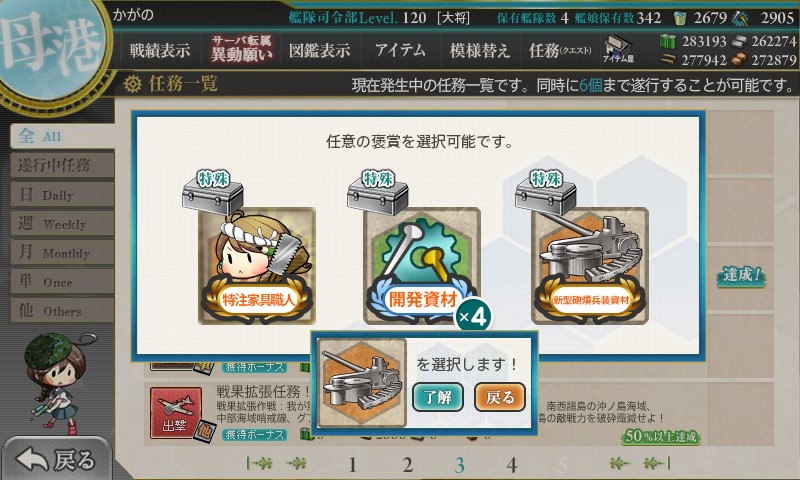
Task: Filter quests by 月 Monthly
Action: [x=62, y=252]
